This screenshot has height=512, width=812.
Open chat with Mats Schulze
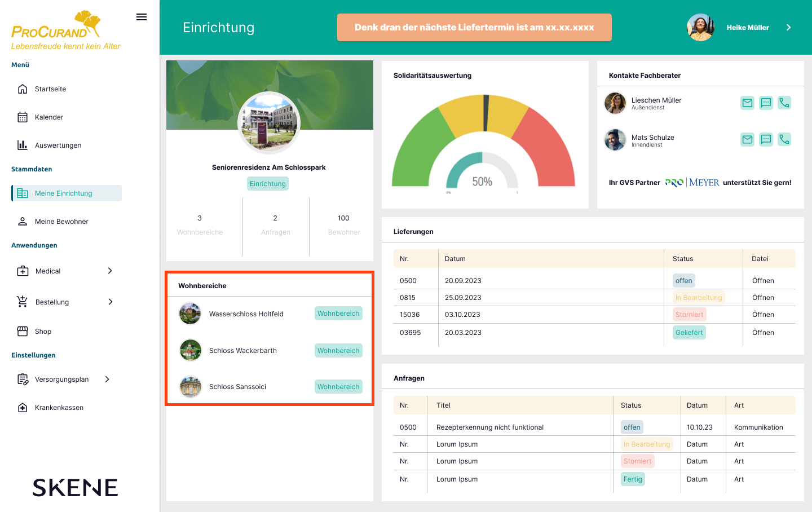pos(766,139)
